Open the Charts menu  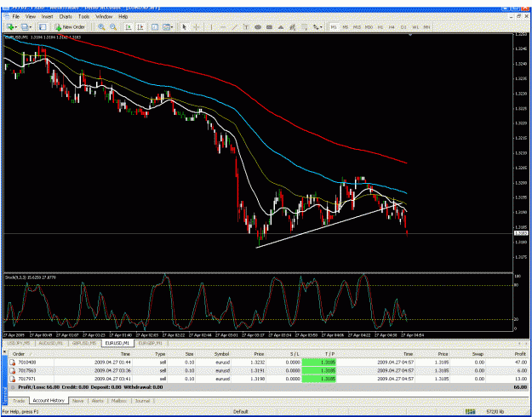click(x=66, y=16)
